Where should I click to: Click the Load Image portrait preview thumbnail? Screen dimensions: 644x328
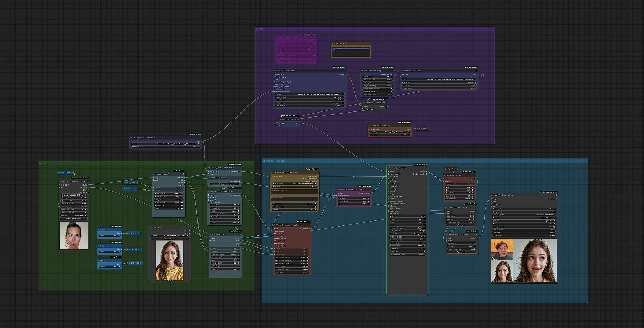(x=170, y=260)
